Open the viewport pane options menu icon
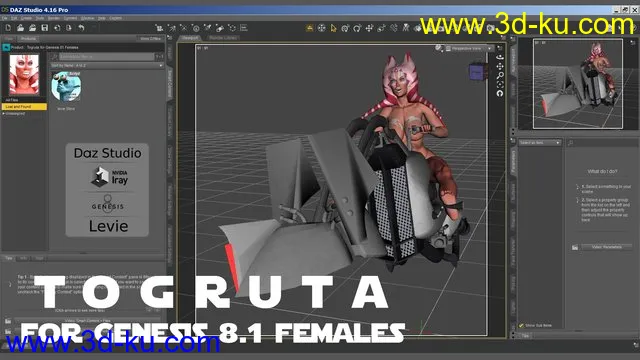 click(x=503, y=38)
